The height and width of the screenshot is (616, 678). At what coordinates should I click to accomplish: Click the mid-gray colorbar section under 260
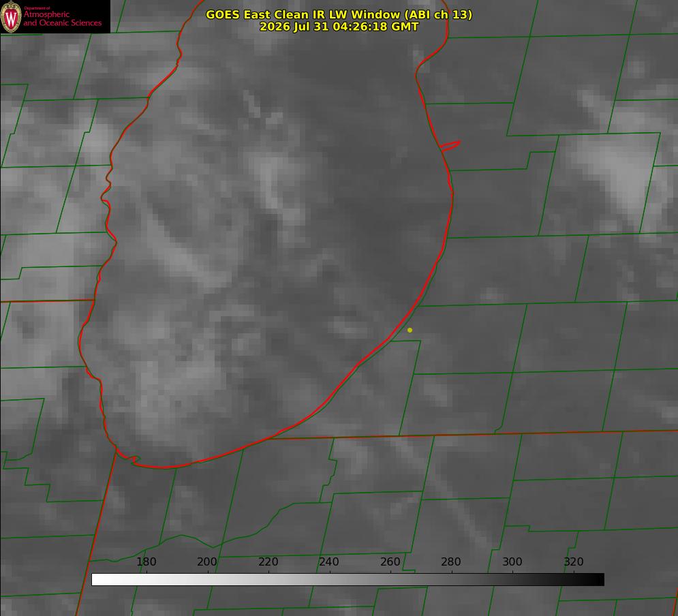(390, 580)
